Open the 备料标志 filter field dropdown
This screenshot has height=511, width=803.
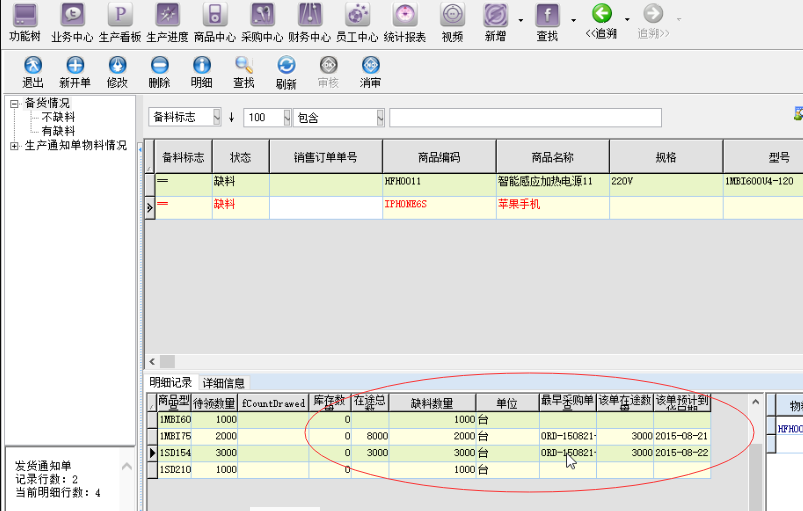tap(217, 117)
